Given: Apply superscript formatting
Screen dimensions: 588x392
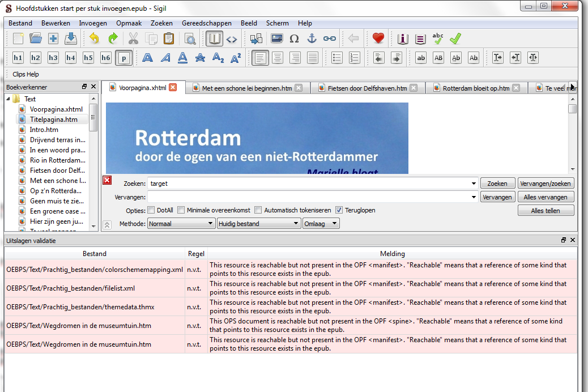Looking at the screenshot, I should (x=236, y=58).
